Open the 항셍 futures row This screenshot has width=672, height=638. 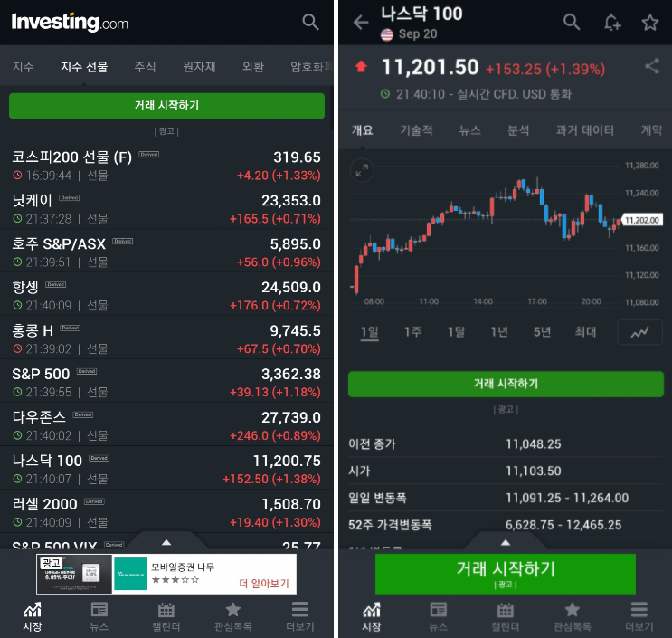(x=166, y=295)
